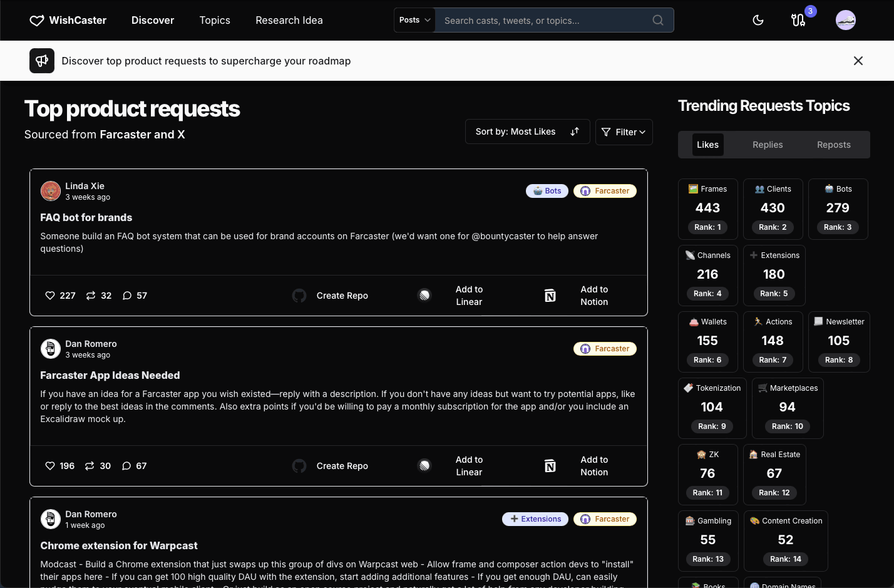This screenshot has height=588, width=894.
Task: Open the Clients topic card
Action: [773, 209]
